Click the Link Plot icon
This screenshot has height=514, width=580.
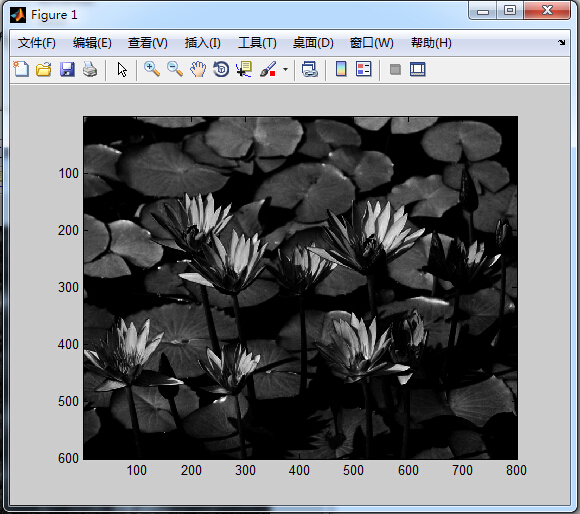click(310, 69)
